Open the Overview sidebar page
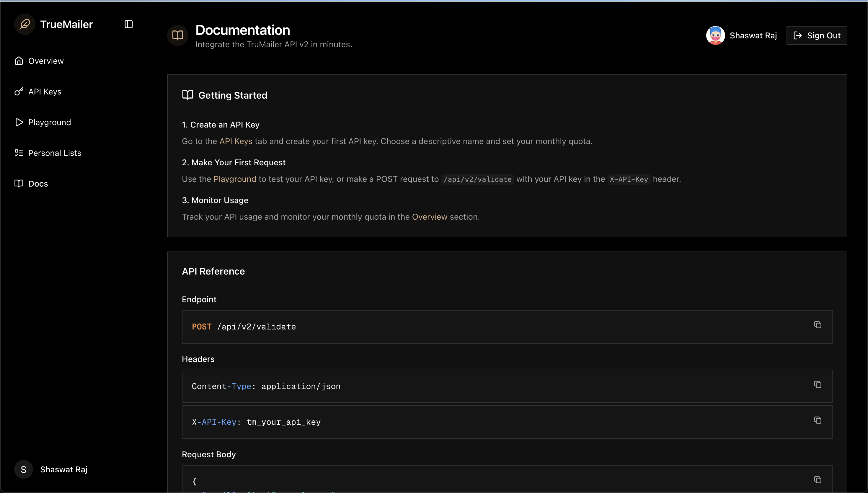Screen dimensions: 868x493 pyautogui.click(x=46, y=61)
